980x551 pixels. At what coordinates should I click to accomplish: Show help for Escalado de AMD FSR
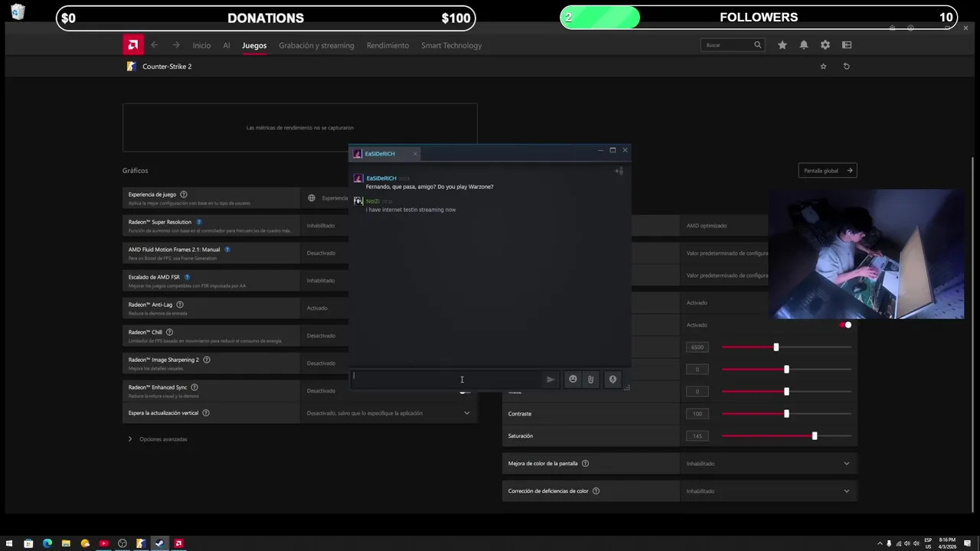click(187, 277)
